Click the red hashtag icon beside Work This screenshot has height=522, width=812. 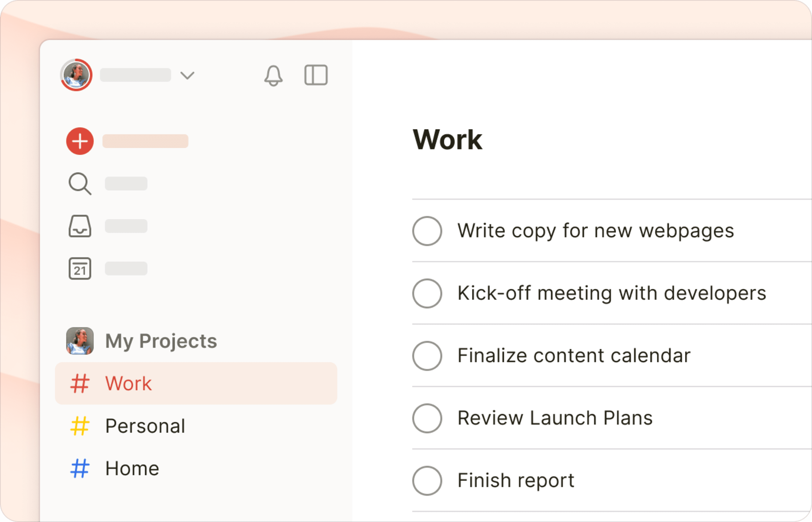coord(80,383)
